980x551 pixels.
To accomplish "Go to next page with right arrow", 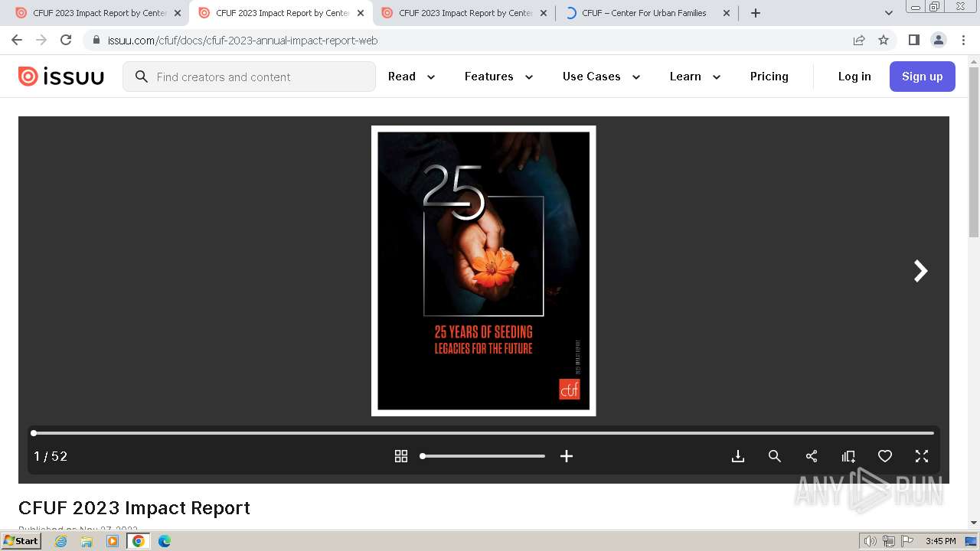I will [920, 271].
